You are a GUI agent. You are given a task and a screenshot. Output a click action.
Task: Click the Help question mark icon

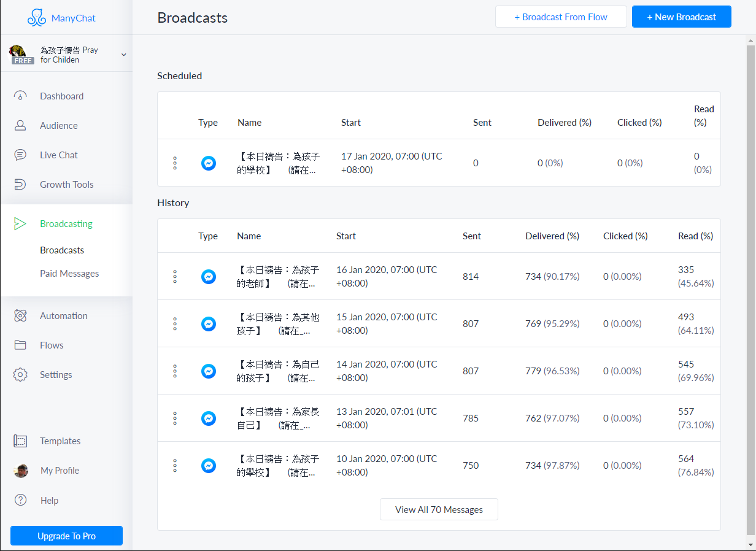[21, 500]
